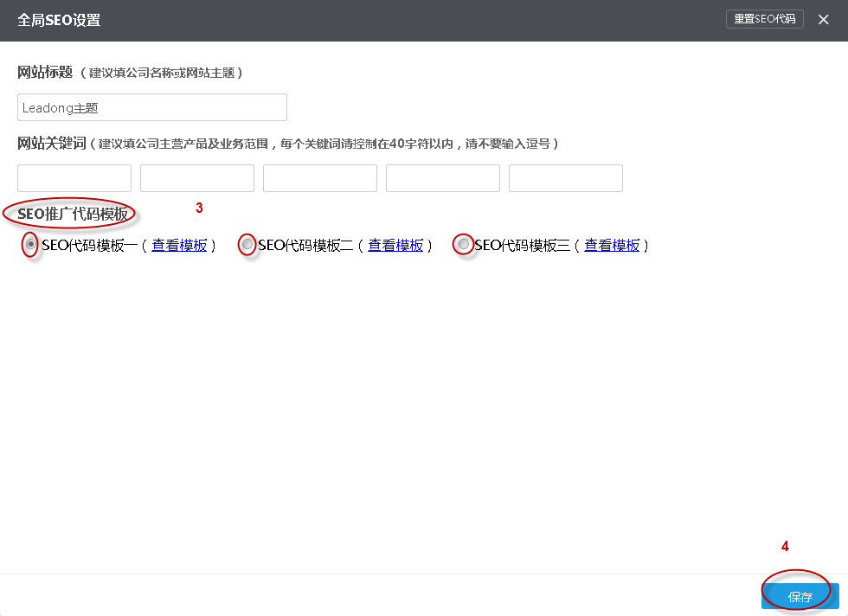848x616 pixels.
Task: Close the 全局SEO设置 dialog
Action: [x=823, y=18]
